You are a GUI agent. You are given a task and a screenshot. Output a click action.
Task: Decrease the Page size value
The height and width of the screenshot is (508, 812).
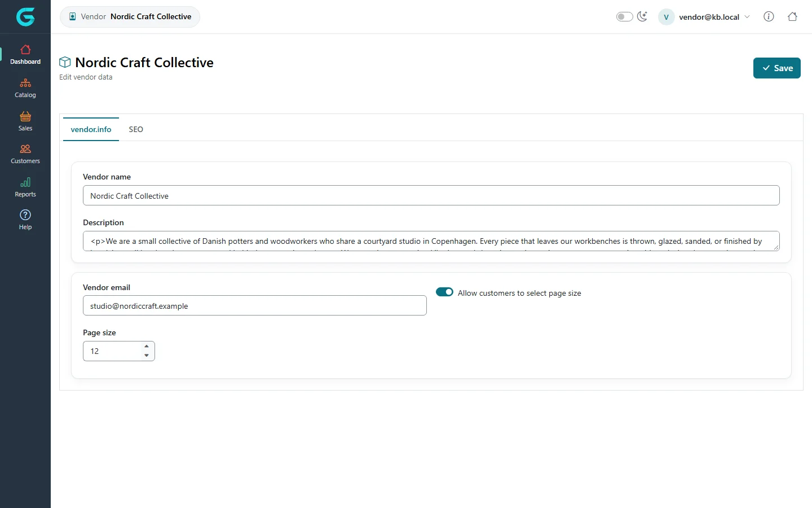(x=147, y=356)
